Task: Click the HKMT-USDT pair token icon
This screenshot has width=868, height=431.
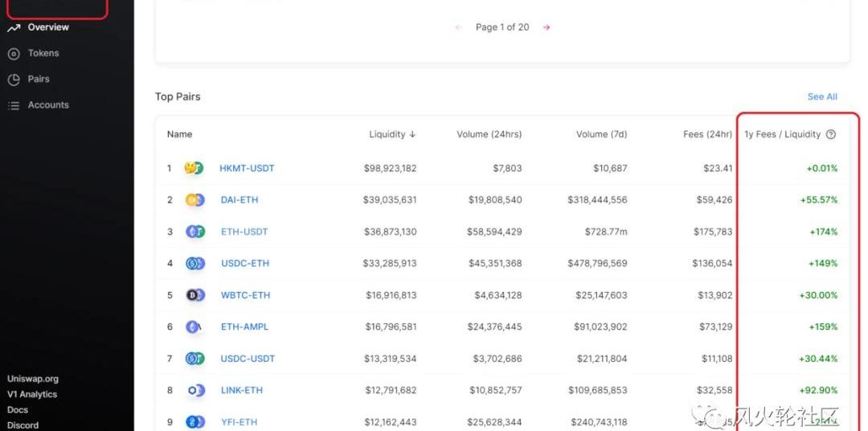Action: coord(194,168)
